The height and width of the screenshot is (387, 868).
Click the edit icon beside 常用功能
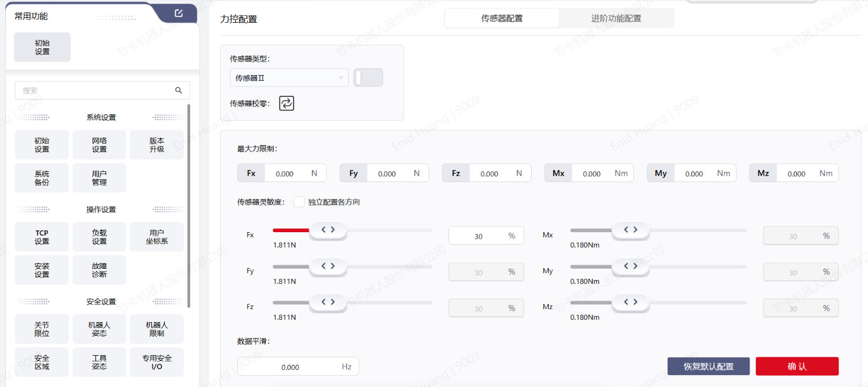[179, 14]
